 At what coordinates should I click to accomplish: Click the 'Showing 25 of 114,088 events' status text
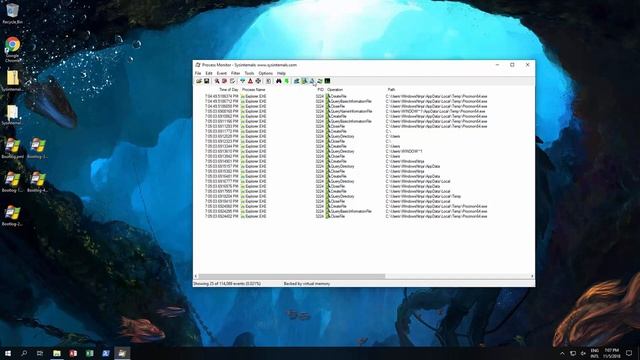(227, 283)
